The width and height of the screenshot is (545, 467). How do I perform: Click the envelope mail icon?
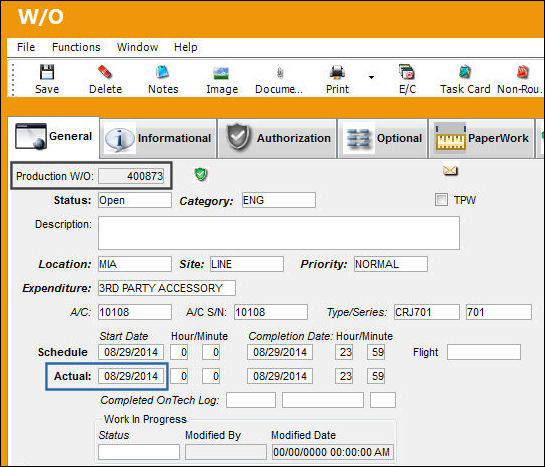click(x=450, y=170)
